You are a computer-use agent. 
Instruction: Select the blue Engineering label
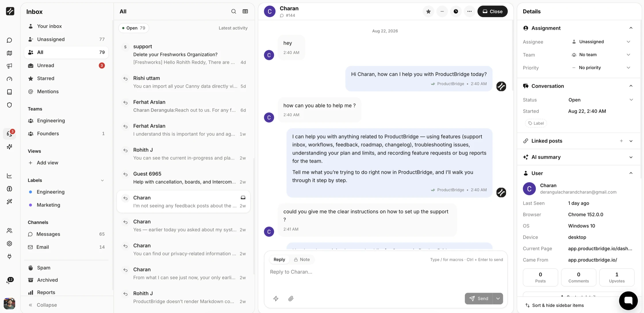[66, 192]
